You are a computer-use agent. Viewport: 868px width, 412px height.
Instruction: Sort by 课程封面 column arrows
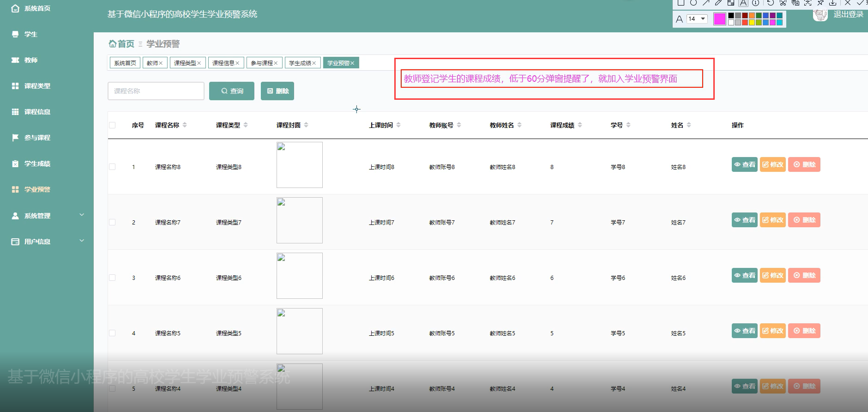[x=306, y=125]
